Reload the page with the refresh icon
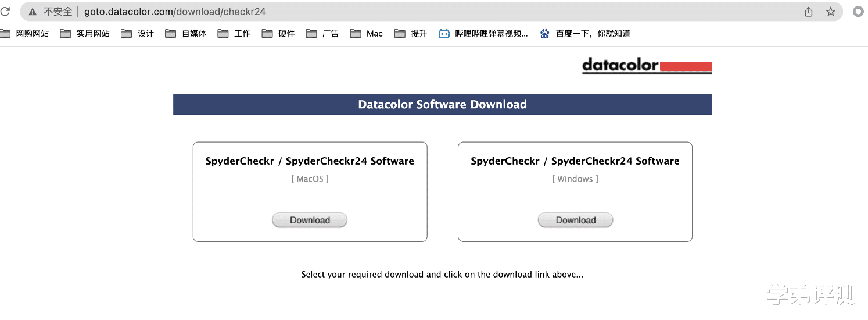Image resolution: width=868 pixels, height=320 pixels. pyautogui.click(x=5, y=11)
